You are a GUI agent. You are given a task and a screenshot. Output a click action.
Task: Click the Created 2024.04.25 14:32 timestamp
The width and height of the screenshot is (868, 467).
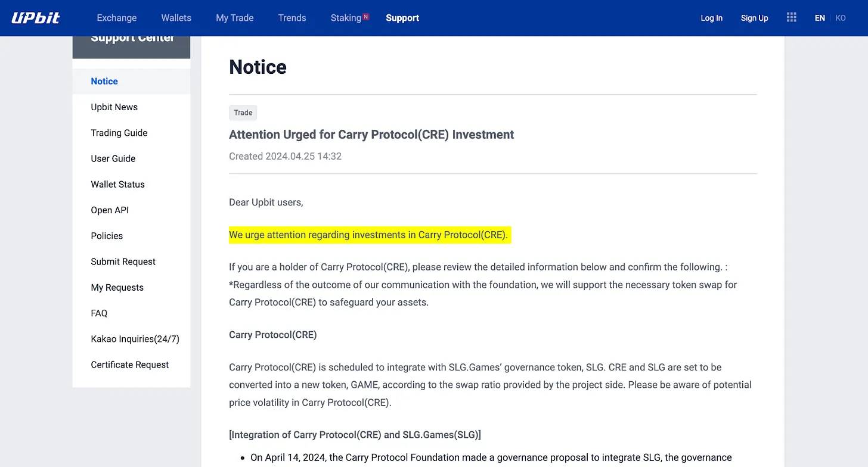click(x=285, y=157)
